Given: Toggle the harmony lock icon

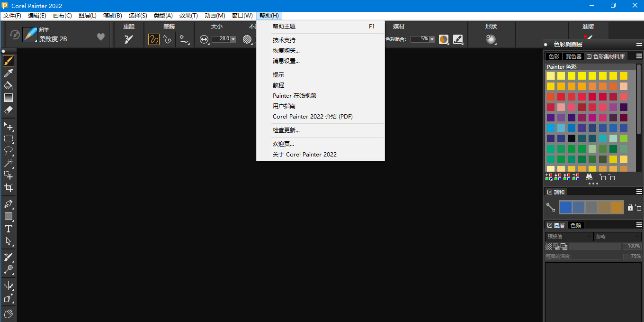Looking at the screenshot, I should tap(630, 207).
